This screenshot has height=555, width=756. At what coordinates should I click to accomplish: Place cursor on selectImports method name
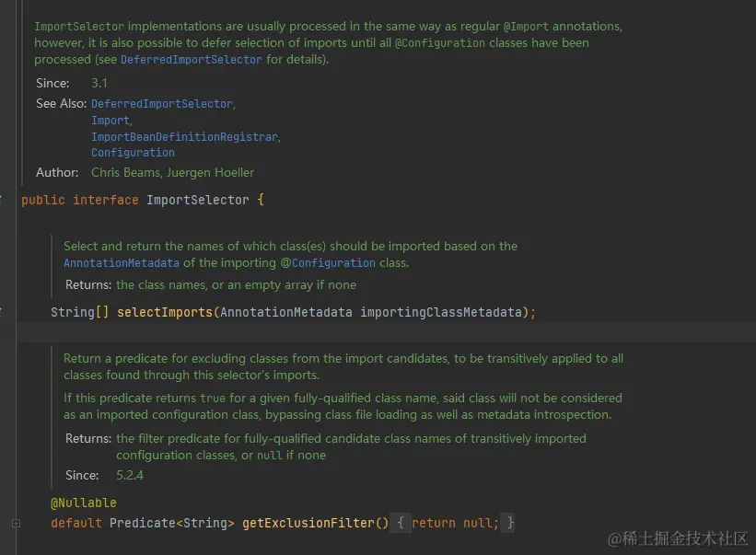[165, 312]
